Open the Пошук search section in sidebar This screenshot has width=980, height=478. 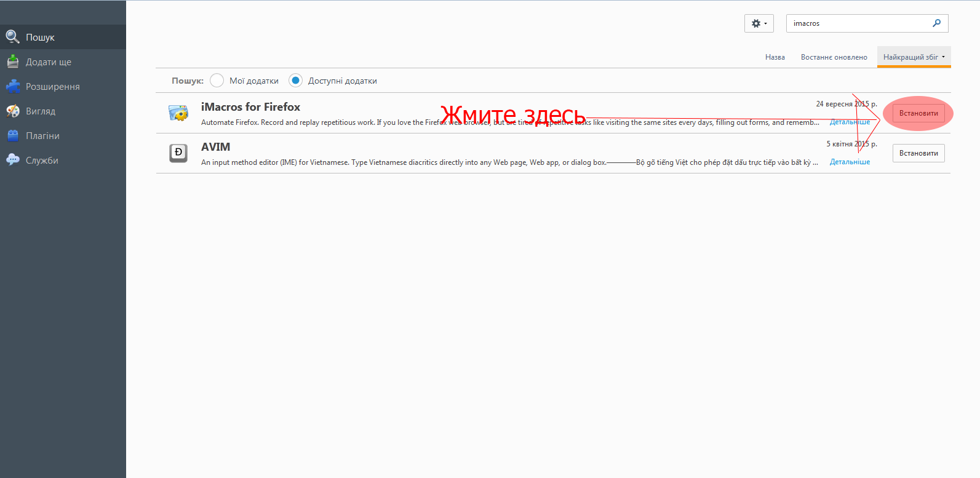pos(63,37)
